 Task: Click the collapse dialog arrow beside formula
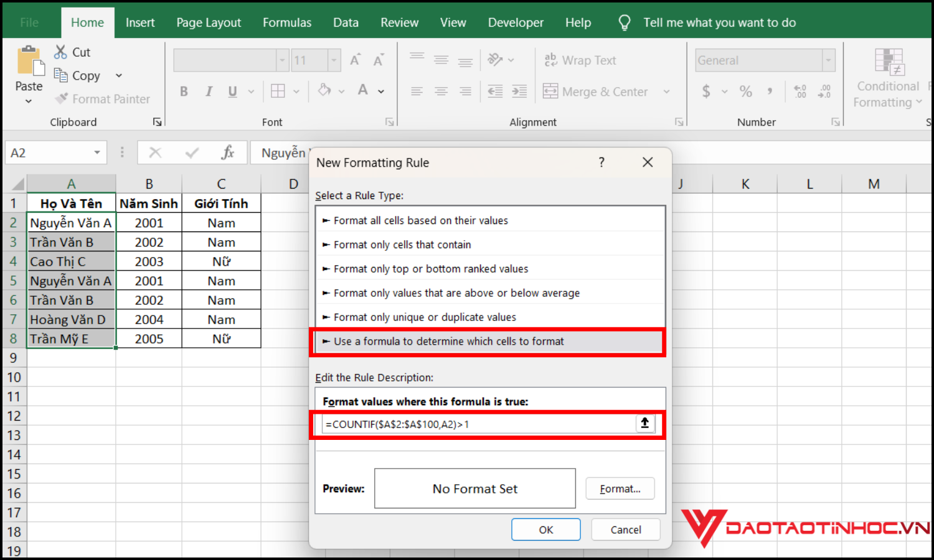[644, 424]
